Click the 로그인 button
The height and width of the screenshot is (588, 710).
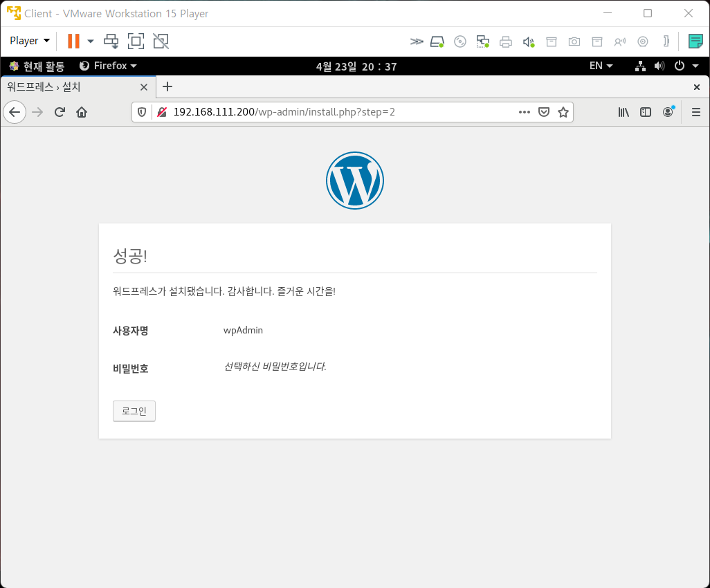pos(134,411)
